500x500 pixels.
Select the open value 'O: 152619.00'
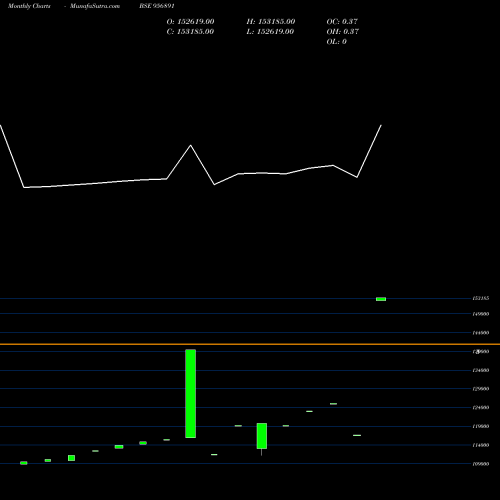[x=190, y=22]
